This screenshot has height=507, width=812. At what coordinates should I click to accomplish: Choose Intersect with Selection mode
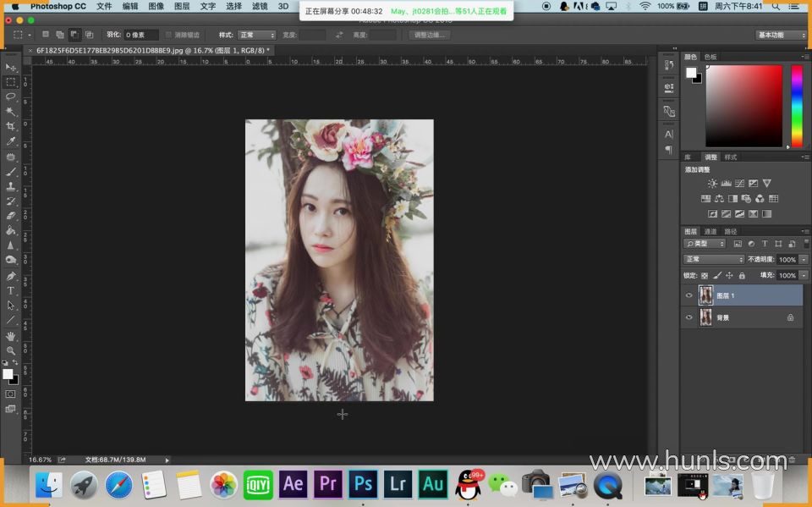coord(89,35)
